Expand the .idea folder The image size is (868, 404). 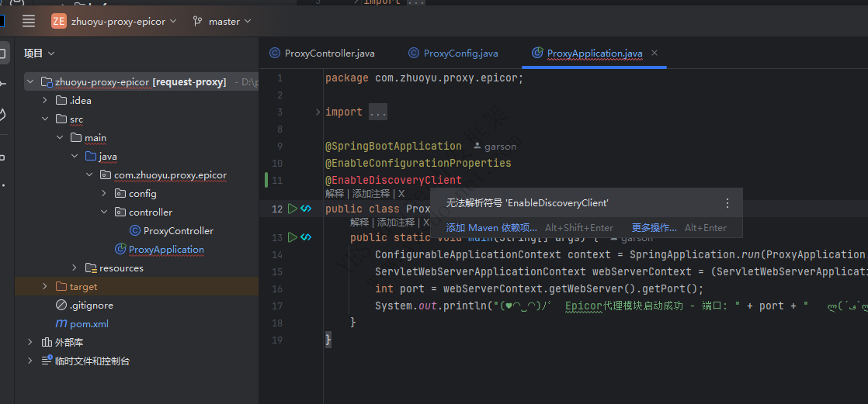click(x=45, y=101)
